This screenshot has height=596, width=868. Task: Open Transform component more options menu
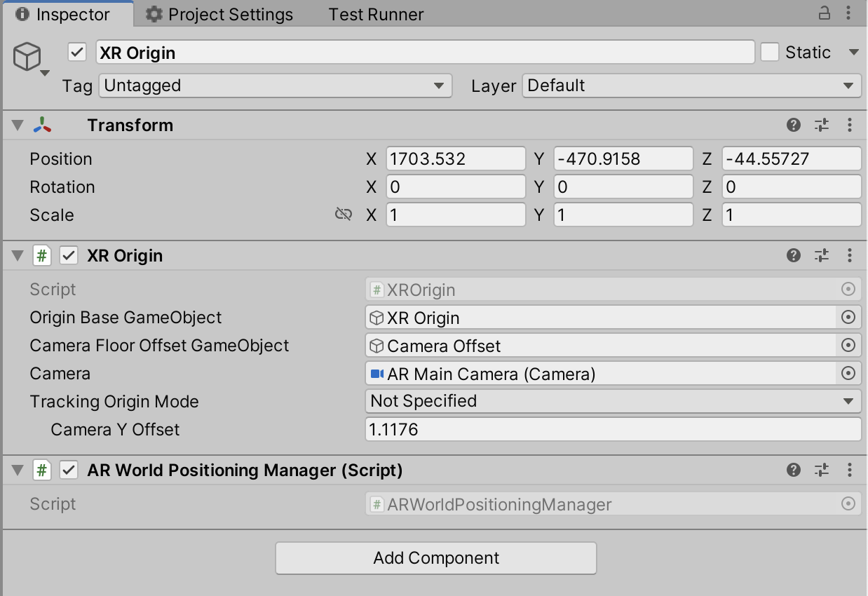850,125
